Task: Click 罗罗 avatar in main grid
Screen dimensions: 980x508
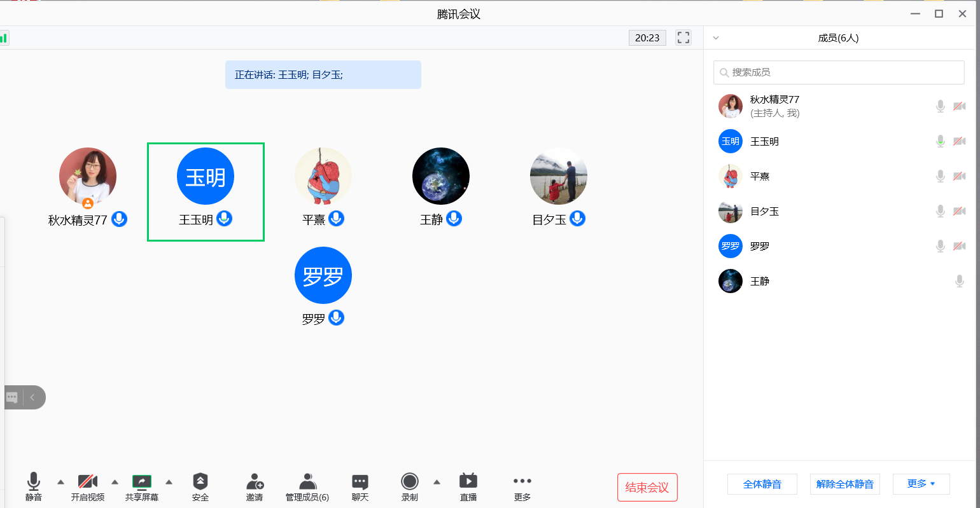Action: coord(323,275)
